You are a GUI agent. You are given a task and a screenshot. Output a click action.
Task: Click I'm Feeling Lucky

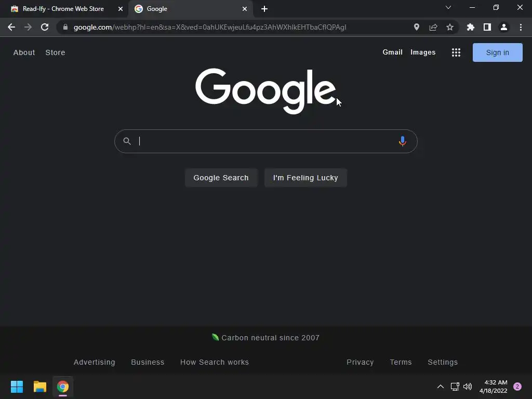(305, 178)
